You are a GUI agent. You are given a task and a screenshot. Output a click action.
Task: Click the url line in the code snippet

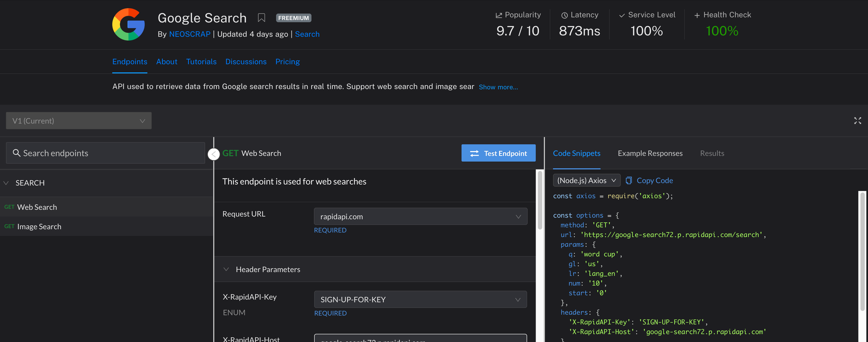pyautogui.click(x=664, y=235)
